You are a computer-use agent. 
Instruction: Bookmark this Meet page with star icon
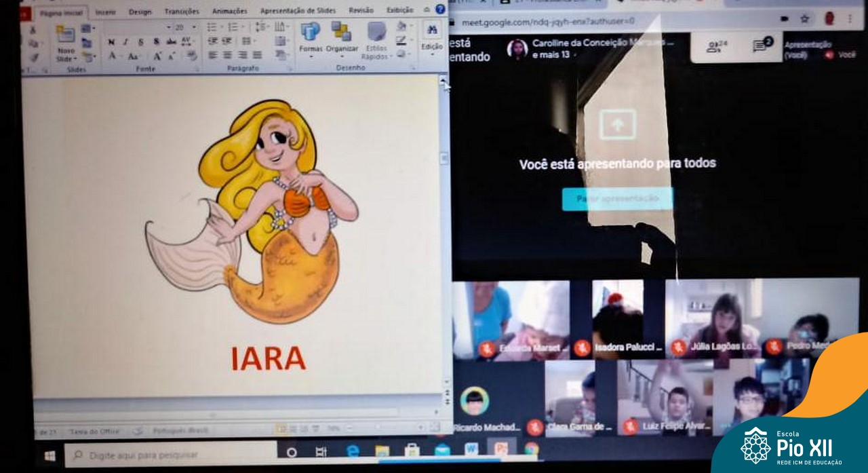805,19
